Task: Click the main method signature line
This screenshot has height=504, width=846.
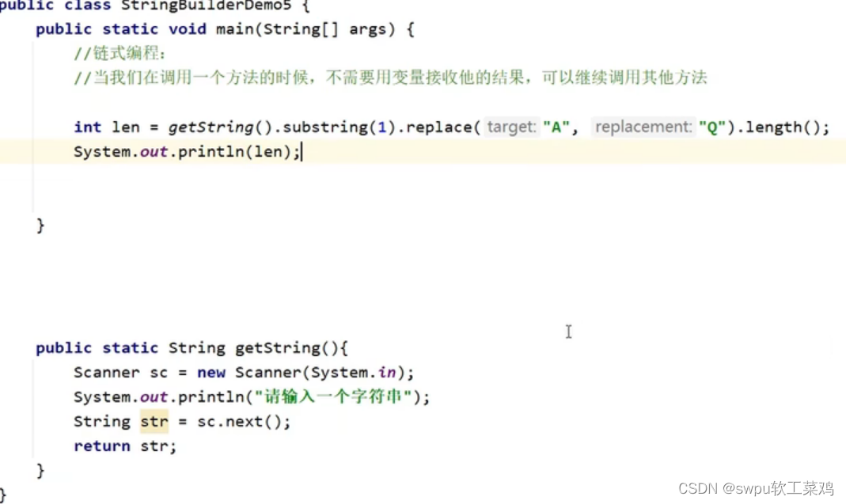Action: [x=225, y=29]
